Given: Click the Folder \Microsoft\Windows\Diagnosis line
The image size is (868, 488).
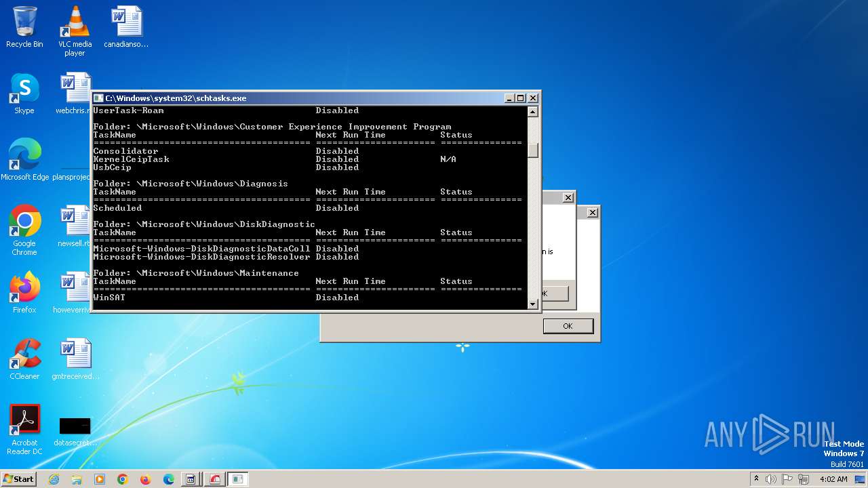Looking at the screenshot, I should 191,184.
